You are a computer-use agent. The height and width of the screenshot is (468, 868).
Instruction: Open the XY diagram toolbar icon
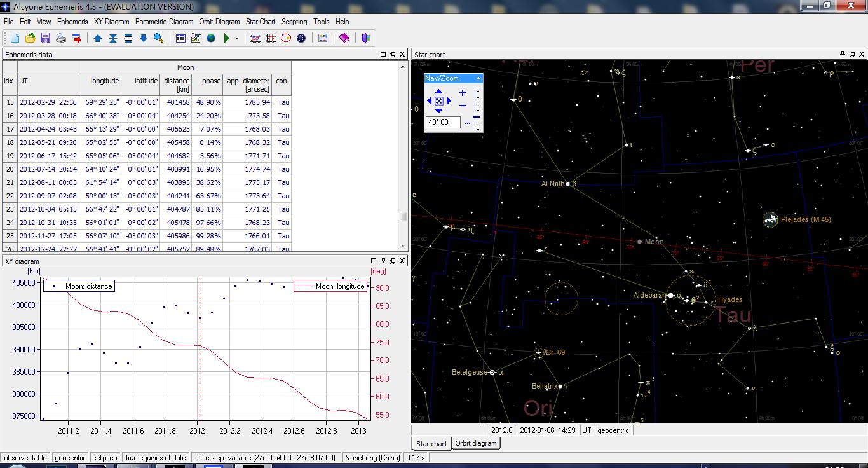[255, 38]
